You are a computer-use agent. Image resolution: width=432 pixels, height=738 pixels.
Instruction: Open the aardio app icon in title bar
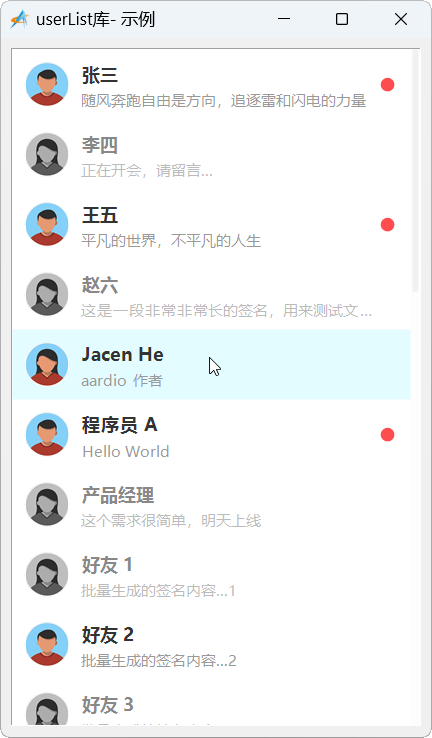coord(20,19)
